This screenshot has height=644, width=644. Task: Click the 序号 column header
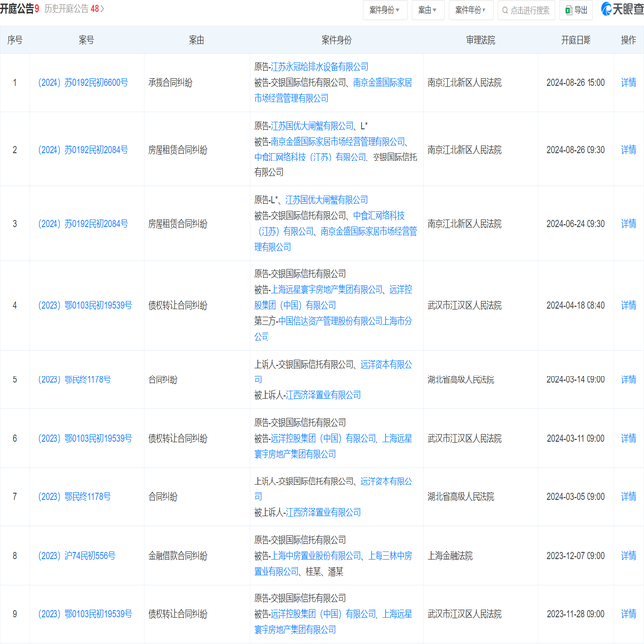[x=15, y=40]
